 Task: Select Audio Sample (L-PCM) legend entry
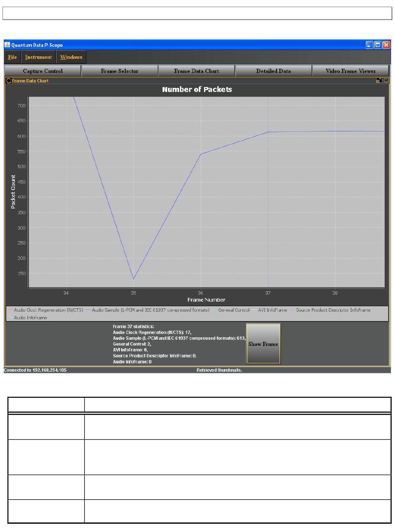(147, 310)
